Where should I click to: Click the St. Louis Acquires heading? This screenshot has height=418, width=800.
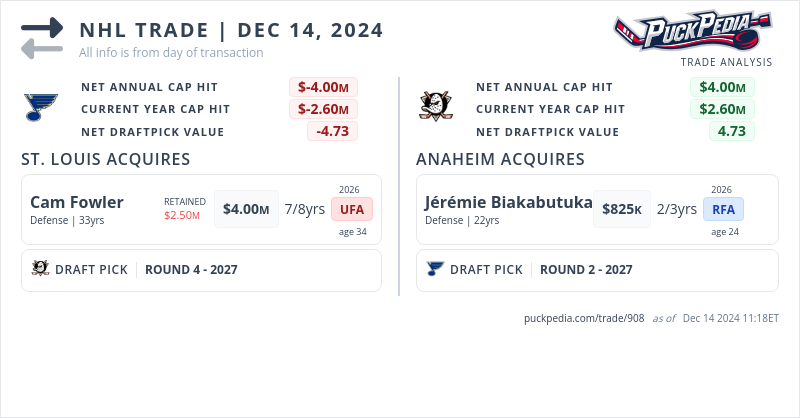pos(105,159)
